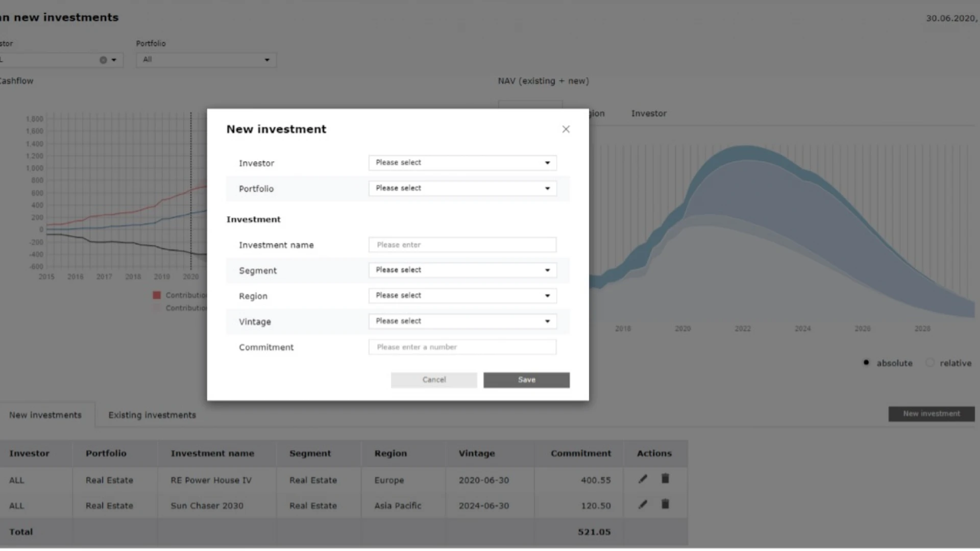This screenshot has height=551, width=980.
Task: Open the Investor dropdown in dialog
Action: [462, 163]
